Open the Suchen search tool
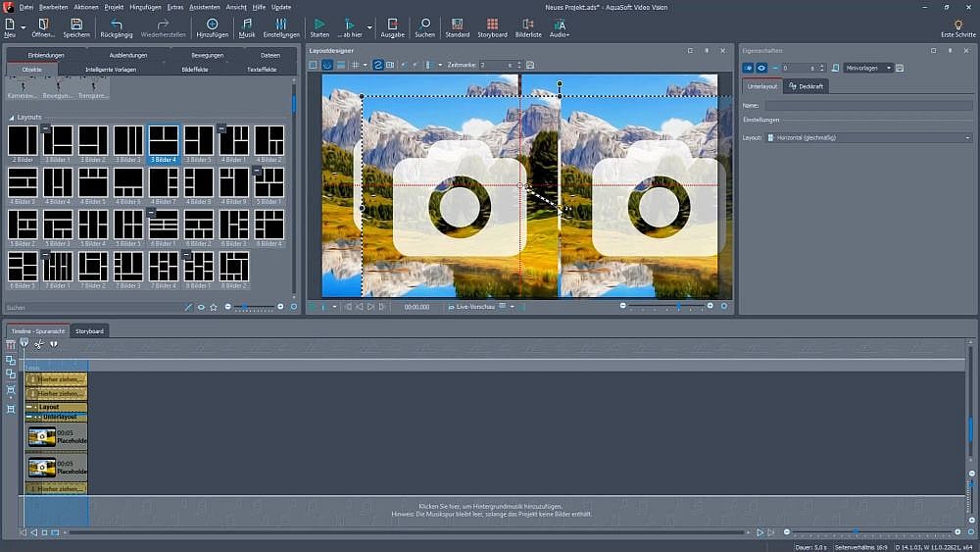 tap(424, 24)
